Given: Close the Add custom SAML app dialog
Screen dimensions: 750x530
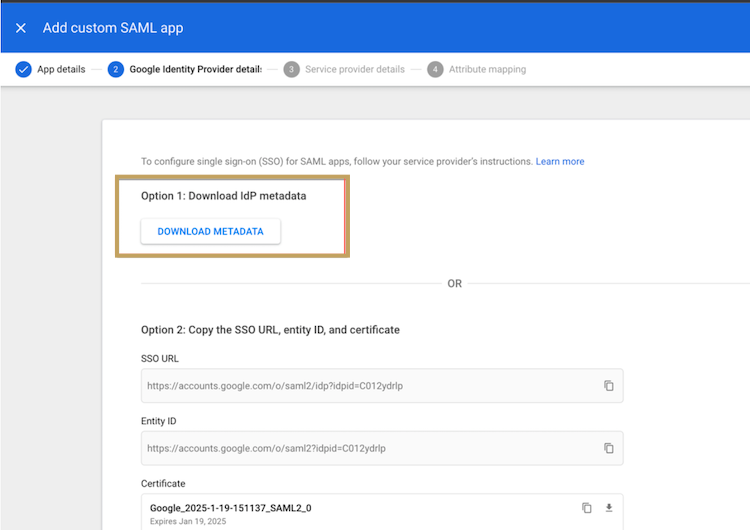Looking at the screenshot, I should coord(21,28).
